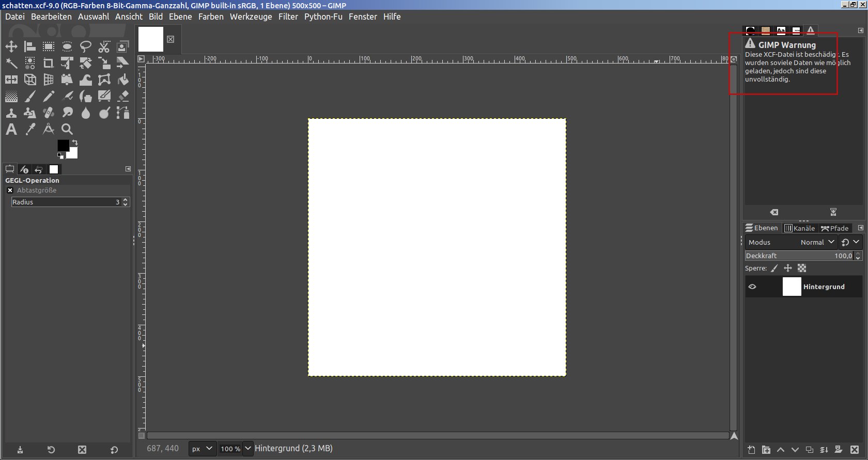This screenshot has width=868, height=460.
Task: Toggle the Abtastgröße checkbox
Action: pos(10,191)
